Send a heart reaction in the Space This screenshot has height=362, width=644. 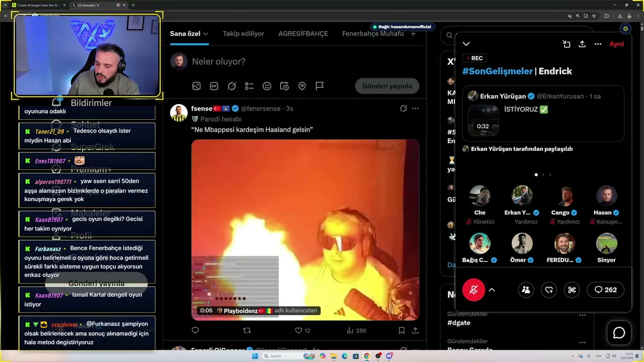[x=549, y=290]
